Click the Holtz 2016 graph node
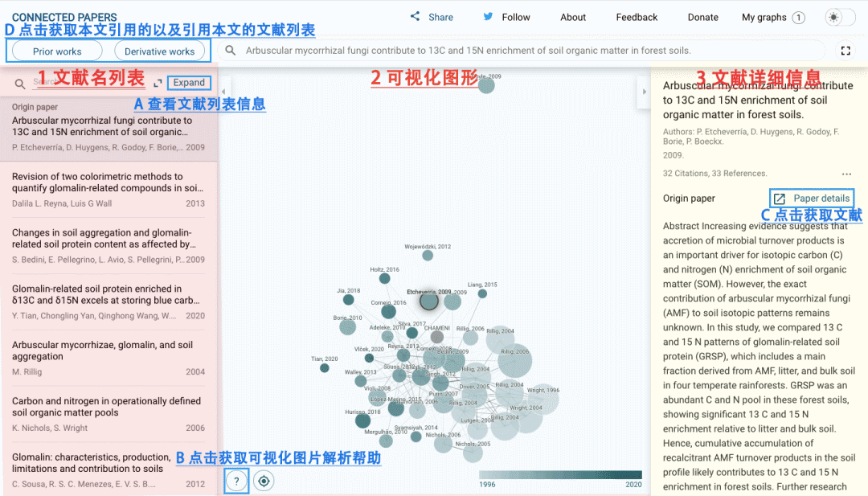Image resolution: width=868 pixels, height=496 pixels. tap(384, 278)
